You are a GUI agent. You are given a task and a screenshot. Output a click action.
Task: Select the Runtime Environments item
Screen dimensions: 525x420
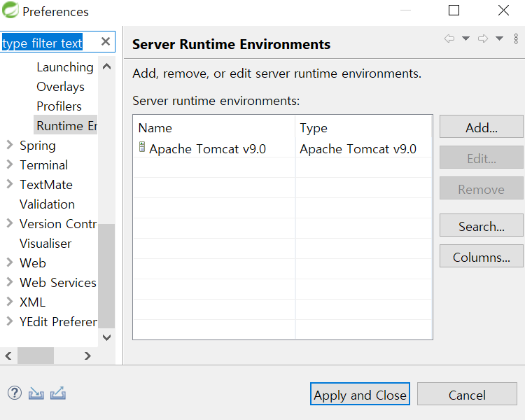(66, 126)
